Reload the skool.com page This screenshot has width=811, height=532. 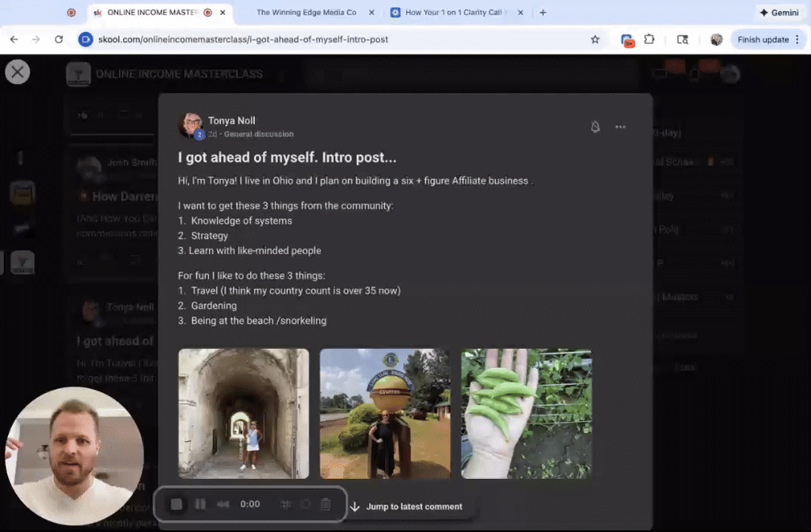pyautogui.click(x=59, y=40)
